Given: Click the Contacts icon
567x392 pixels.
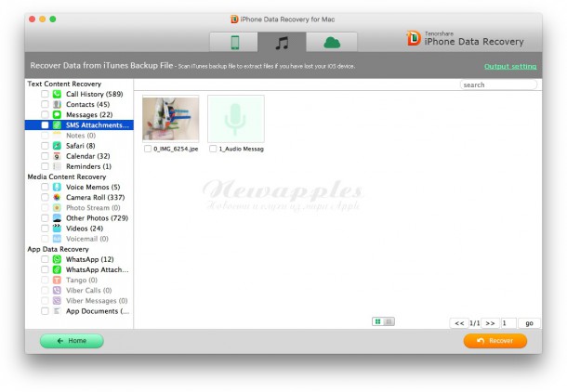Looking at the screenshot, I should [x=57, y=104].
